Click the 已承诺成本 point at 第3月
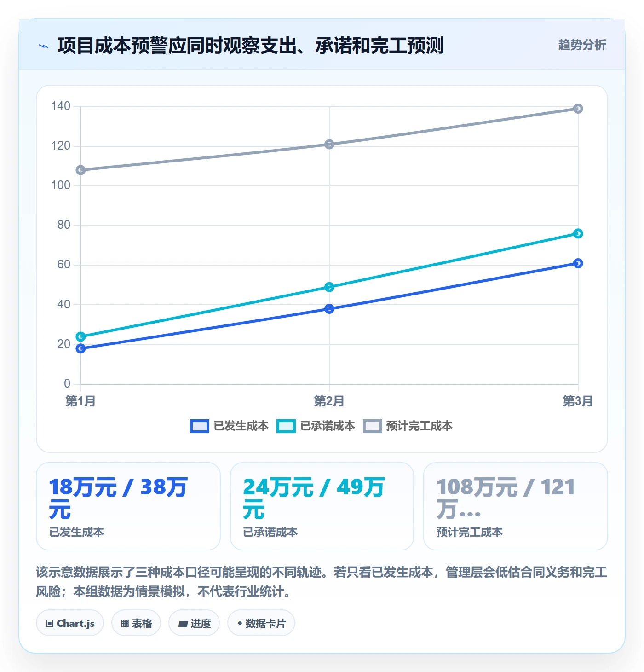 pos(578,233)
